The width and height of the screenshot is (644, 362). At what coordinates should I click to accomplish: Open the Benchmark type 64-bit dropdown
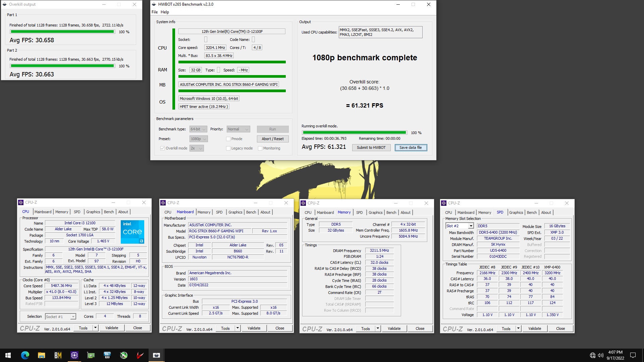click(198, 129)
